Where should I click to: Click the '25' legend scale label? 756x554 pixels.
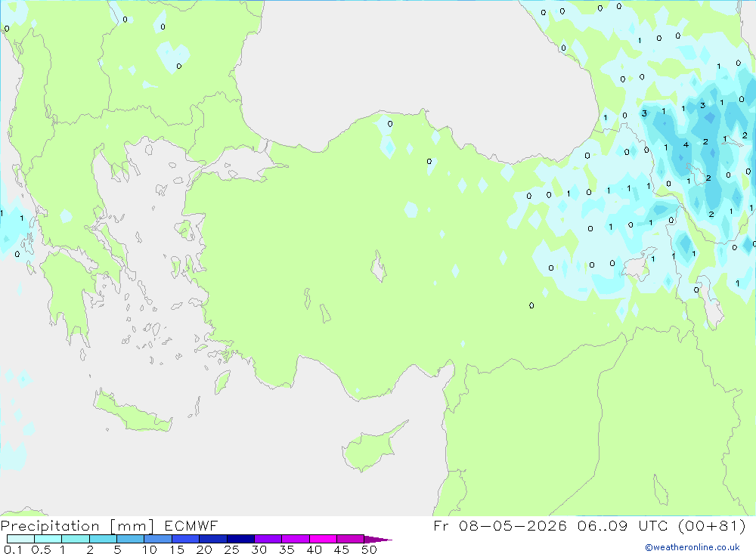231,549
